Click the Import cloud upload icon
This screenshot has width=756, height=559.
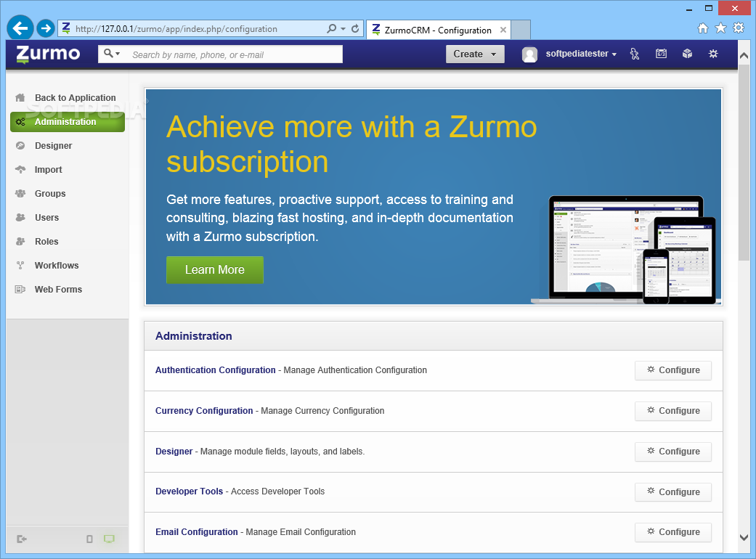pos(20,169)
